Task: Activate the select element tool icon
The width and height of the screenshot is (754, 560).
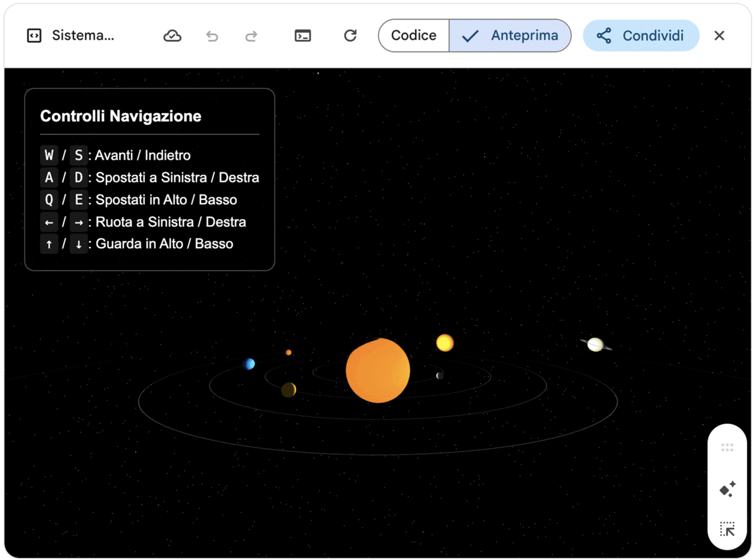Action: point(727,529)
